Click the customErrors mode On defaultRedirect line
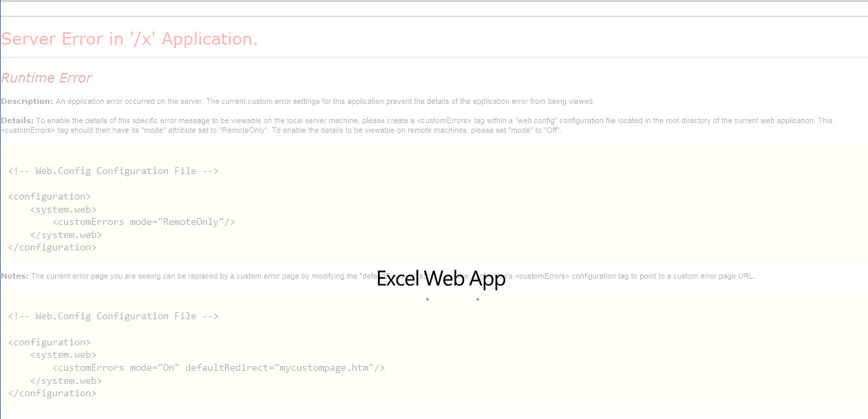Image resolution: width=868 pixels, height=419 pixels. click(219, 367)
